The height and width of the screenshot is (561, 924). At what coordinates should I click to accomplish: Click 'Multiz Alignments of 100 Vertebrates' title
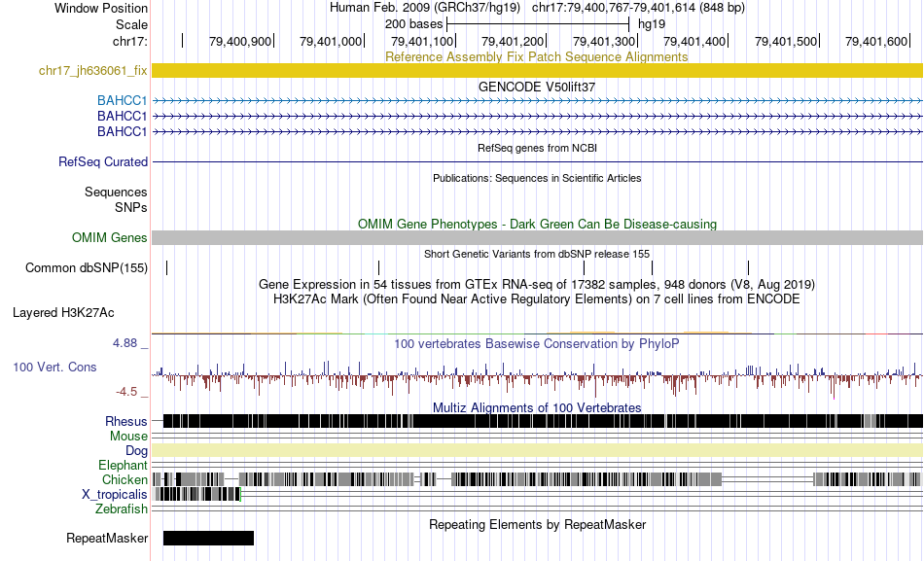537,407
